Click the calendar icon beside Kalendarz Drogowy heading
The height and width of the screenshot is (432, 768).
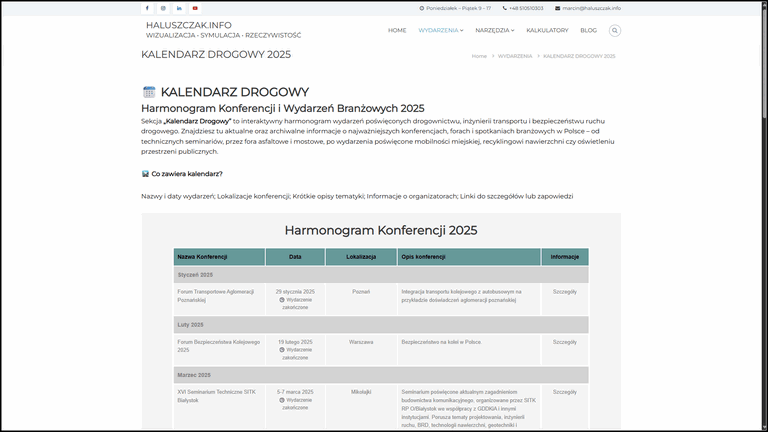click(x=149, y=92)
